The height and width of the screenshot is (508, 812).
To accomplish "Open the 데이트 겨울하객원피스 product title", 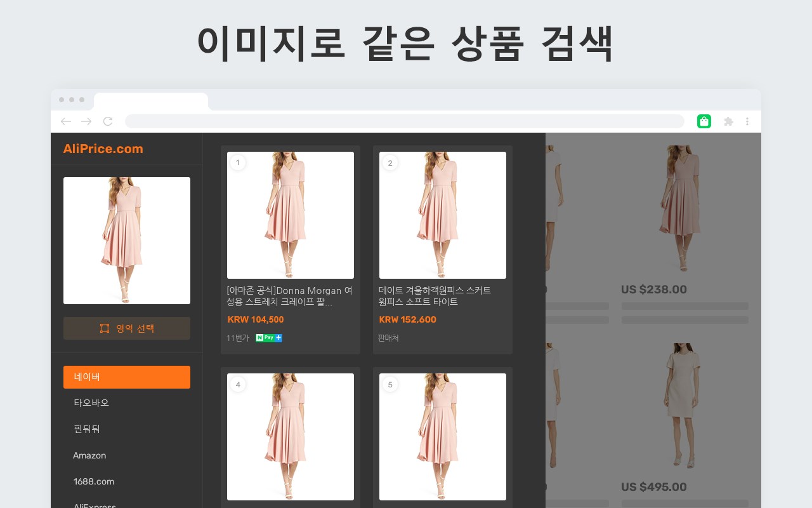I will pos(435,296).
